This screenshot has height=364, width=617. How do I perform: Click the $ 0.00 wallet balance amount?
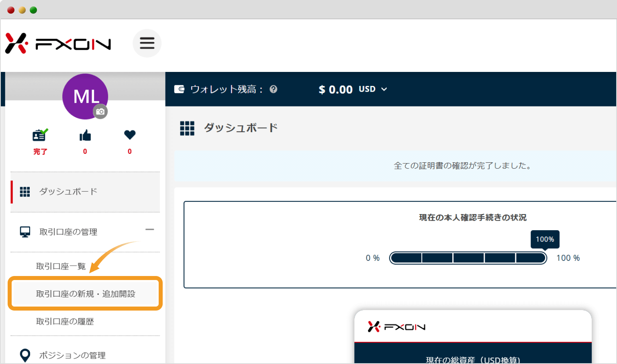[335, 90]
